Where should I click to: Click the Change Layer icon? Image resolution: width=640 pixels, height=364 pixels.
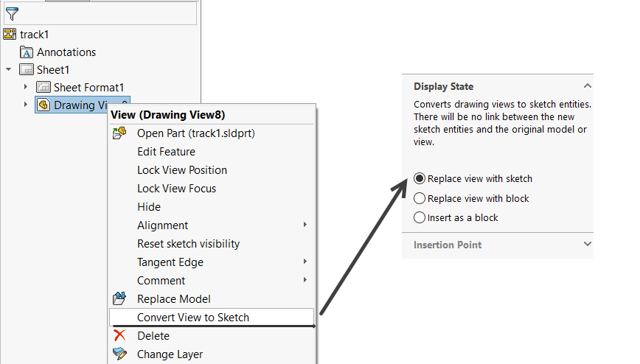coord(119,354)
